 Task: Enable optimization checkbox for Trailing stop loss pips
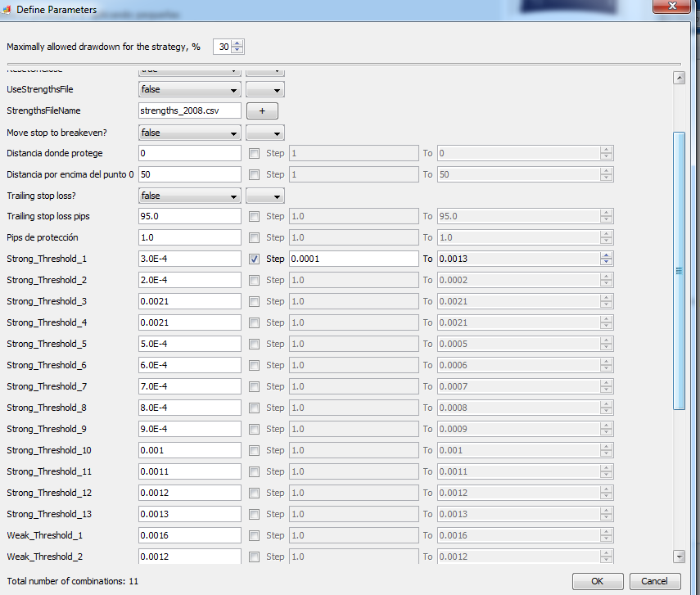[x=254, y=216]
